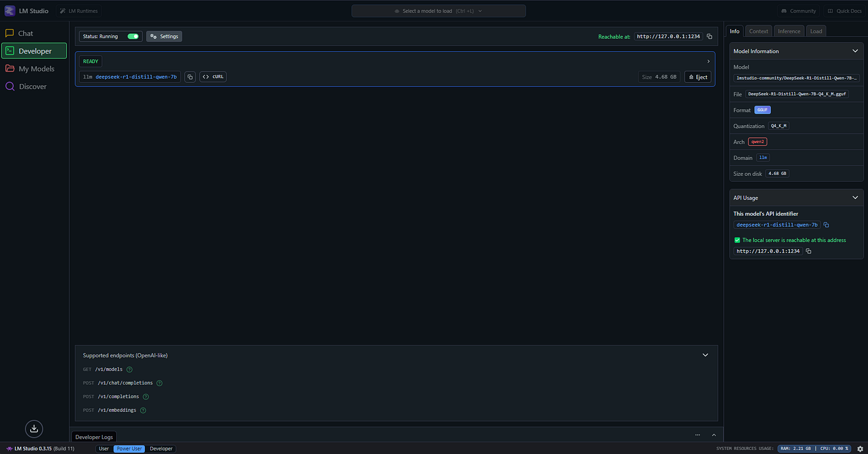
Task: Collapse the API Usage section
Action: pyautogui.click(x=855, y=197)
